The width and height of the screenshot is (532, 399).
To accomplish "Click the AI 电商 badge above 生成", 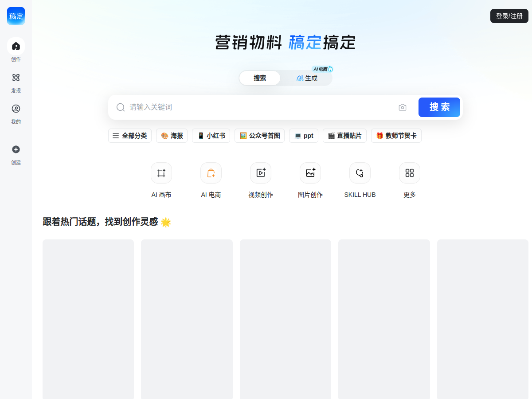I will 322,69.
